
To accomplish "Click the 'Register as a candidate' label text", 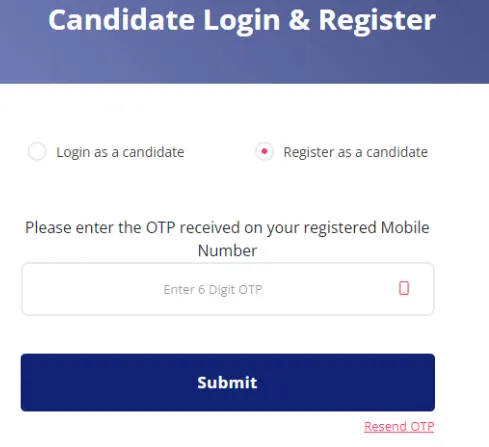I will pyautogui.click(x=355, y=152).
